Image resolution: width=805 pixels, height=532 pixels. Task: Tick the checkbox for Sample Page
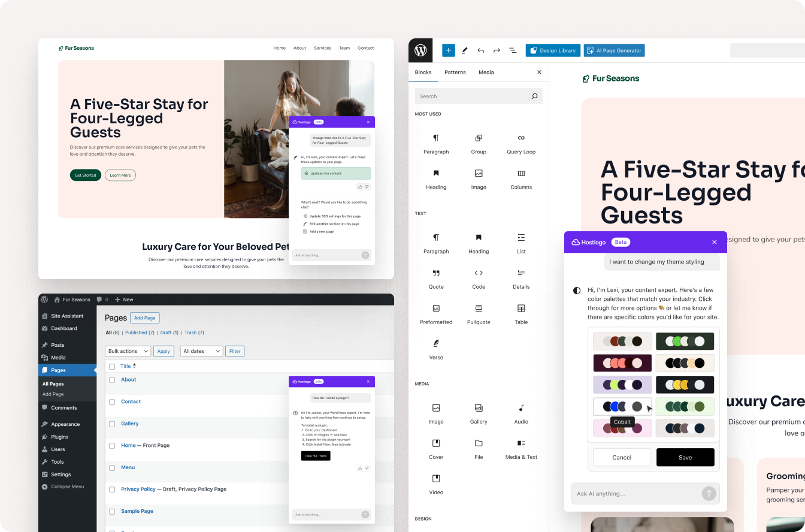point(112,512)
